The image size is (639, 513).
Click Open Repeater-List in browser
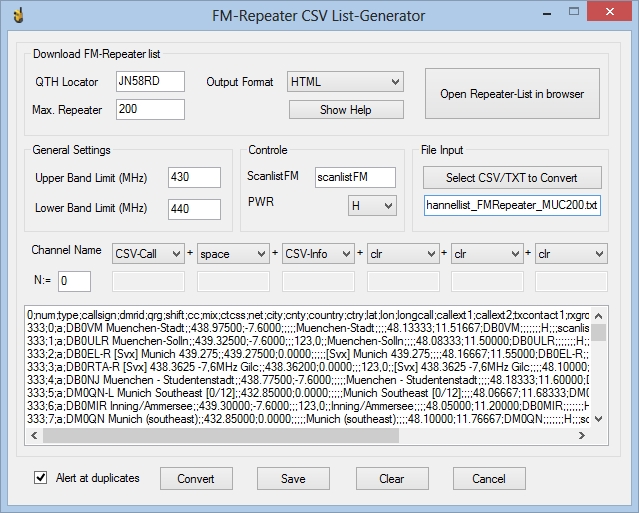click(512, 94)
